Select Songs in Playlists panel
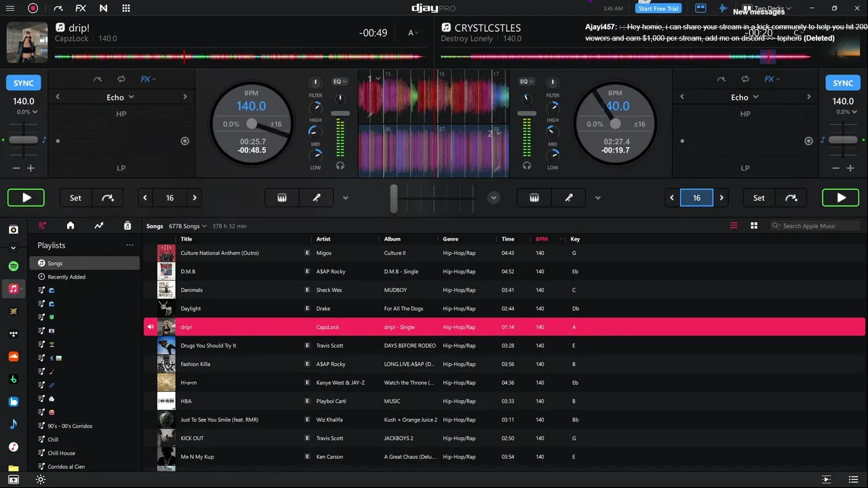This screenshot has width=868, height=488. click(84, 263)
